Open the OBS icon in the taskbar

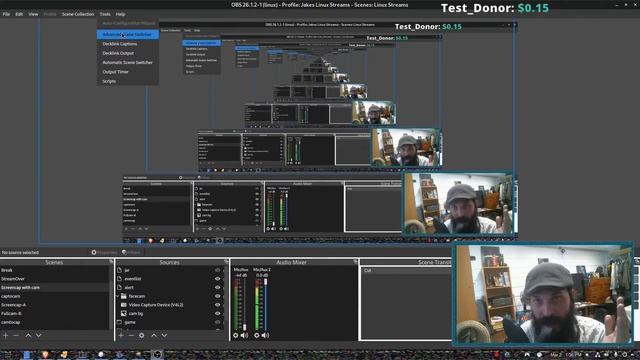158,355
